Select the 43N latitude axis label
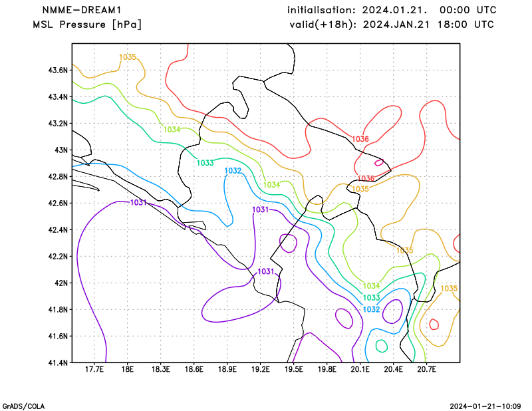 [x=61, y=150]
